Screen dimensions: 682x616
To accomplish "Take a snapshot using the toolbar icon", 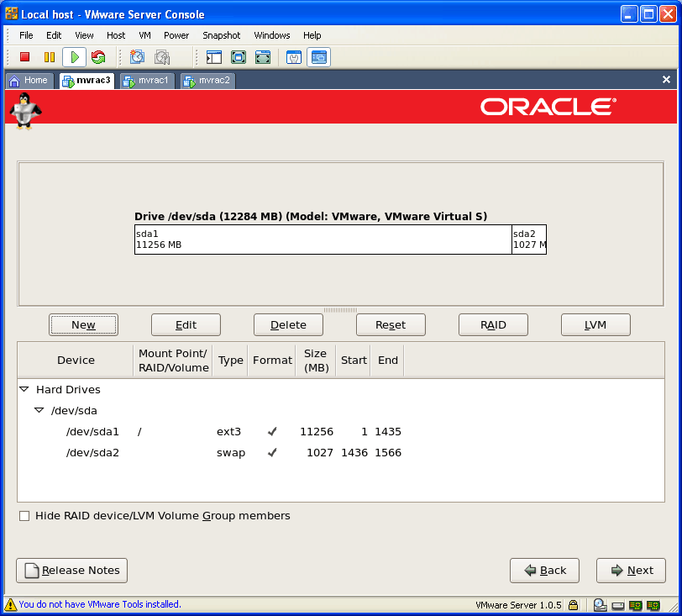I will (x=138, y=57).
